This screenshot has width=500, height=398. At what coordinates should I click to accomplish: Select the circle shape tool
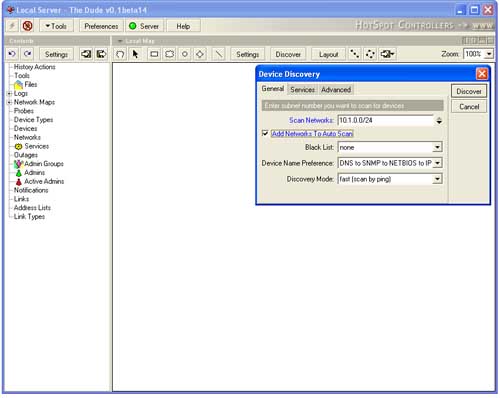tap(185, 54)
